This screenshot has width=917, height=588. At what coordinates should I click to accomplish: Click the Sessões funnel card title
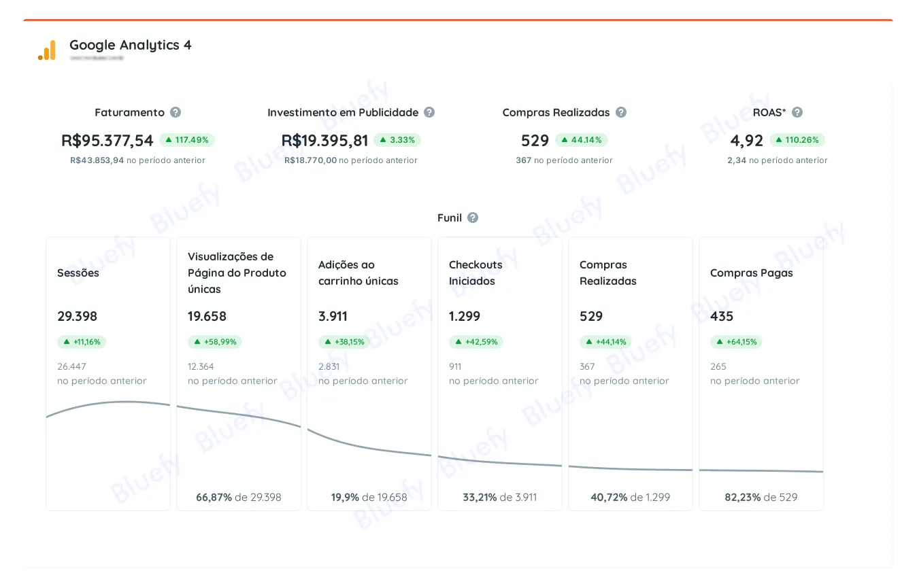coord(78,273)
